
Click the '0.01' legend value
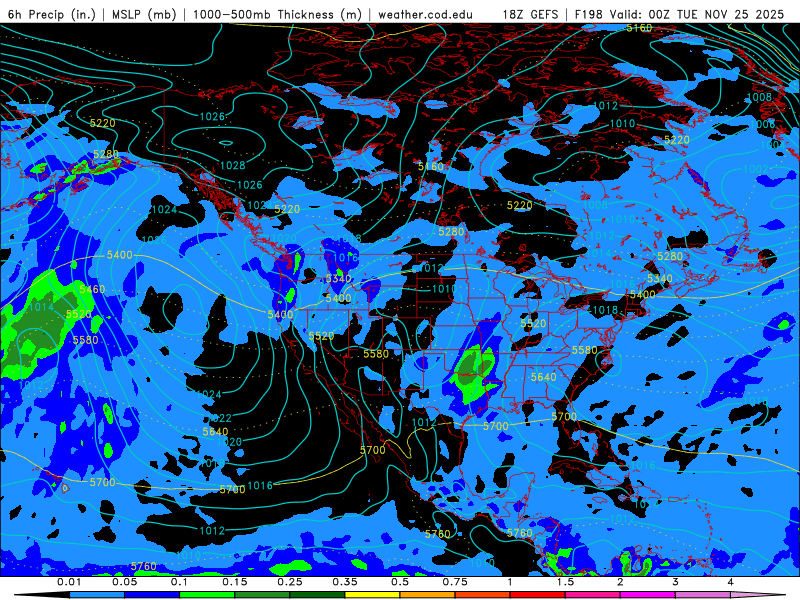pos(69,582)
